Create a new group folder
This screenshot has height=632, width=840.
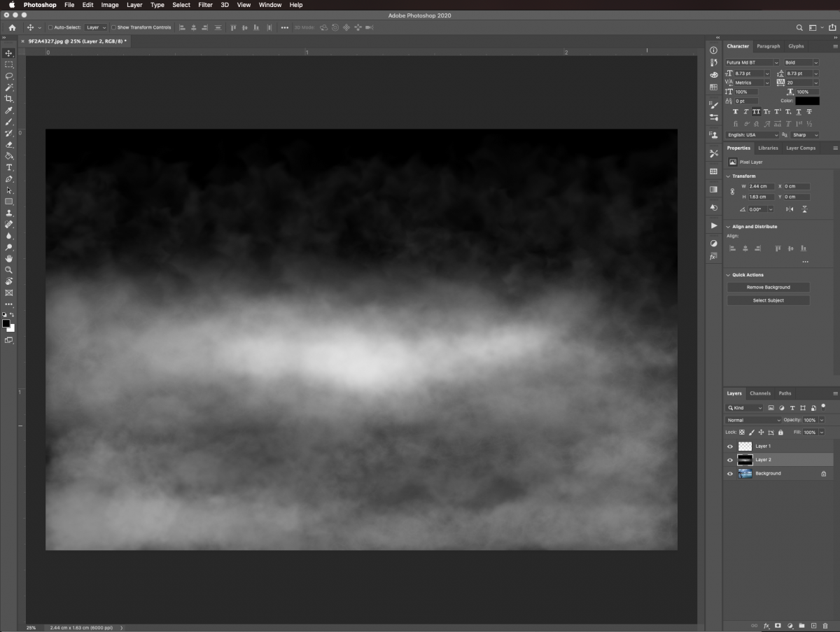tap(801, 625)
